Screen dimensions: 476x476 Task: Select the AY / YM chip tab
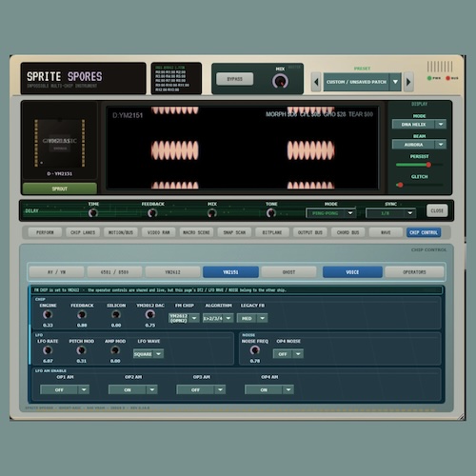56,272
